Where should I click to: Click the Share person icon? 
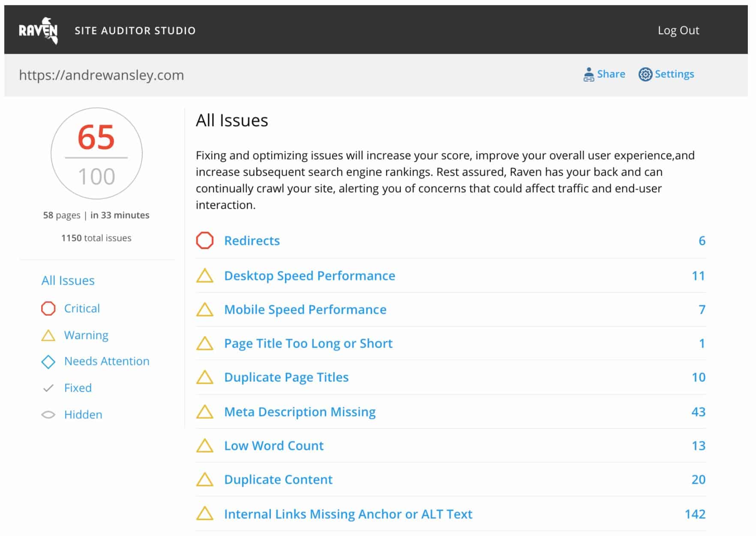point(589,75)
